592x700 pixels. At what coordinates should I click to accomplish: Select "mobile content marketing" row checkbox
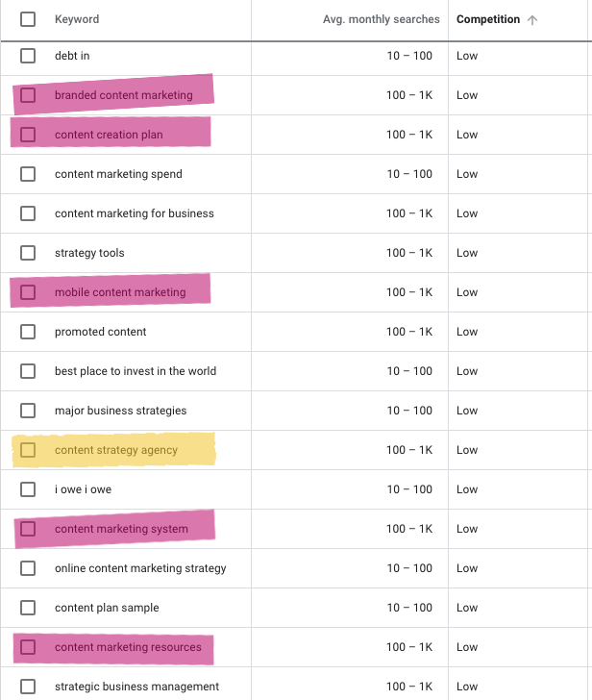28,292
